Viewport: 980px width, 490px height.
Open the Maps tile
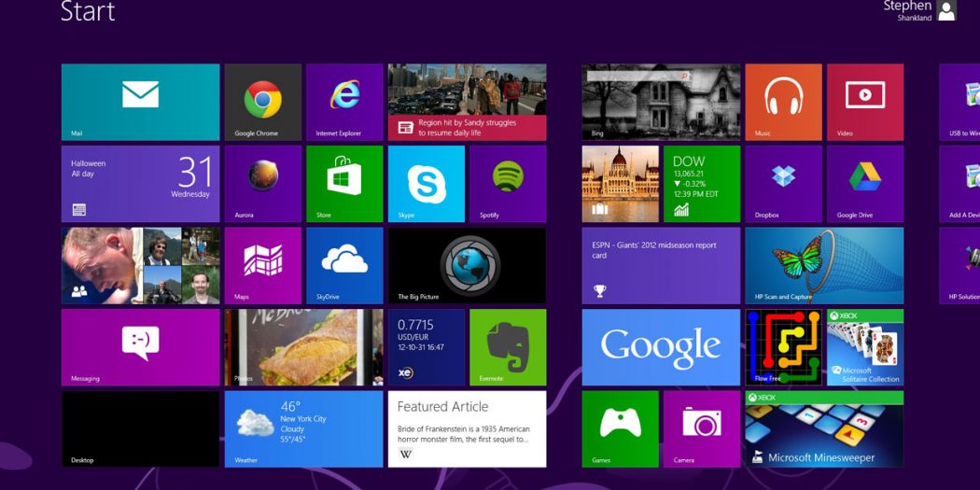pyautogui.click(x=263, y=266)
